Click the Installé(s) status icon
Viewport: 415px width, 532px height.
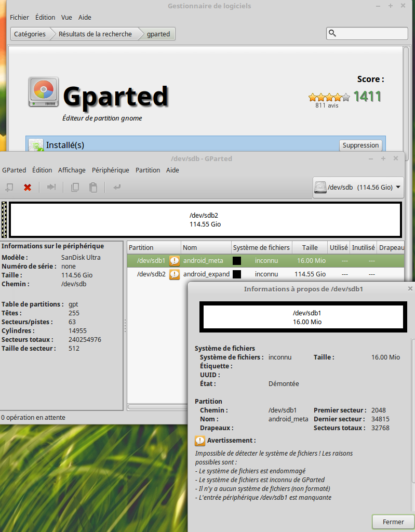pos(36,145)
